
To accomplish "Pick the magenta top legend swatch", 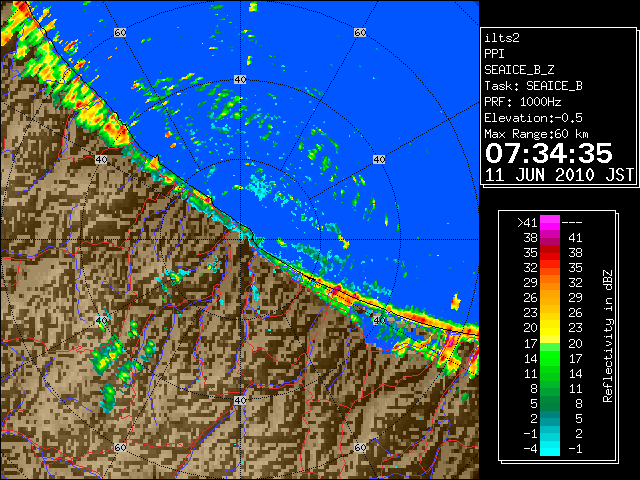I will 550,223.
